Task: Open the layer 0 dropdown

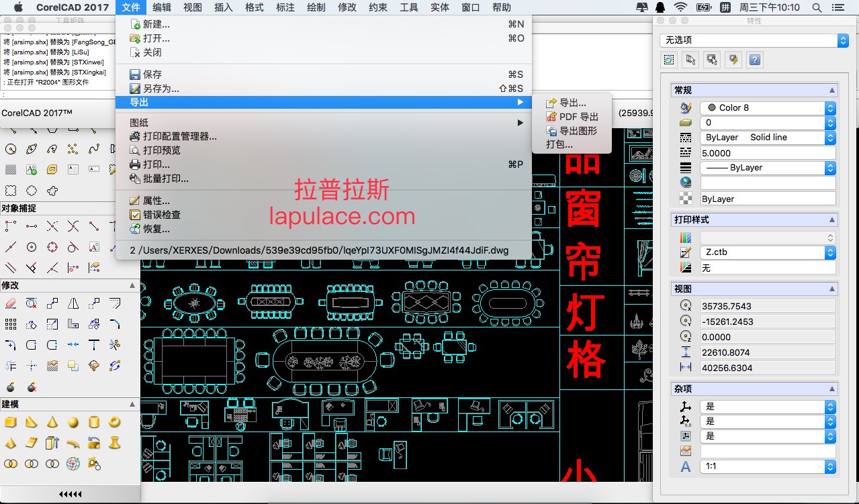Action: (768, 123)
